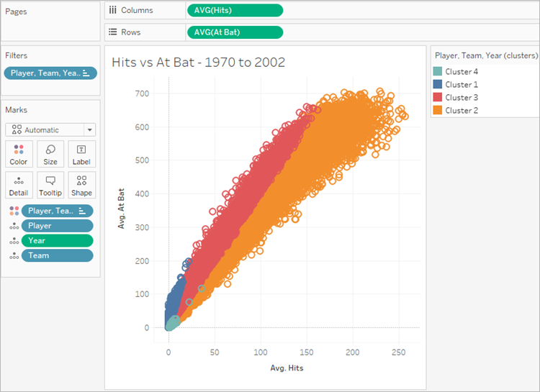
Task: Select the Cluster 4 legend label
Action: pyautogui.click(x=462, y=72)
